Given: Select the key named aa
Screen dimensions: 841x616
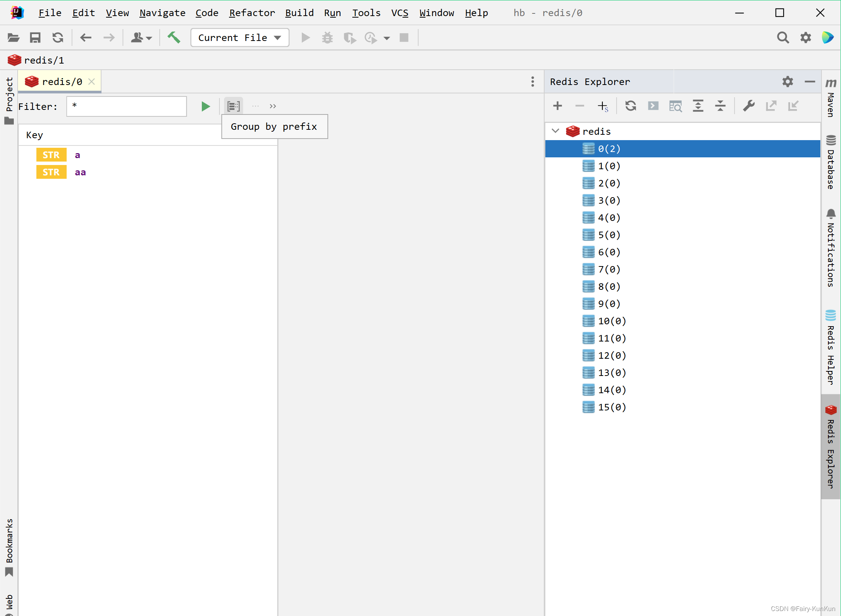Looking at the screenshot, I should (80, 172).
